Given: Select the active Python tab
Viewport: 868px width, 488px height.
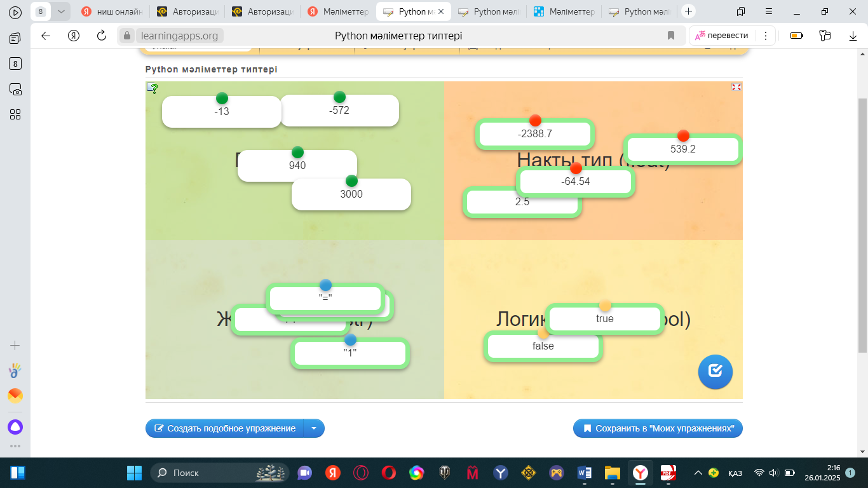Looking at the screenshot, I should pos(414,11).
